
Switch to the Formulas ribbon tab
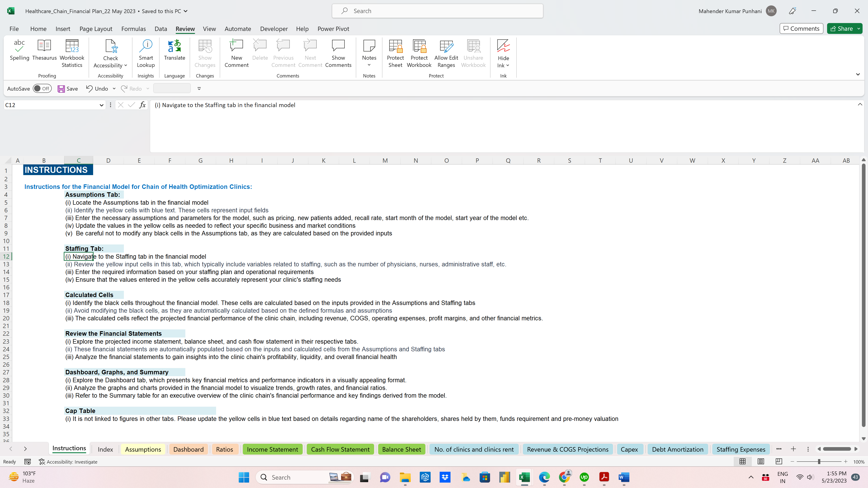[x=133, y=29]
